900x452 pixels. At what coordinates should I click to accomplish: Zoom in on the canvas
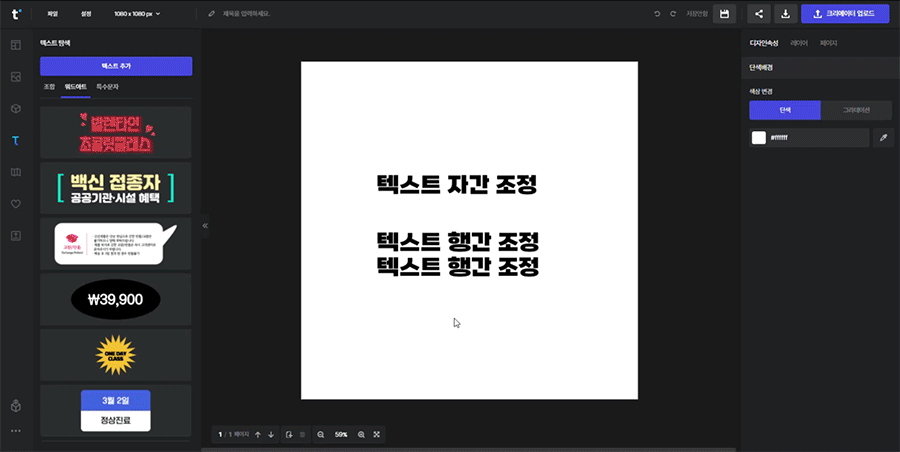click(361, 435)
